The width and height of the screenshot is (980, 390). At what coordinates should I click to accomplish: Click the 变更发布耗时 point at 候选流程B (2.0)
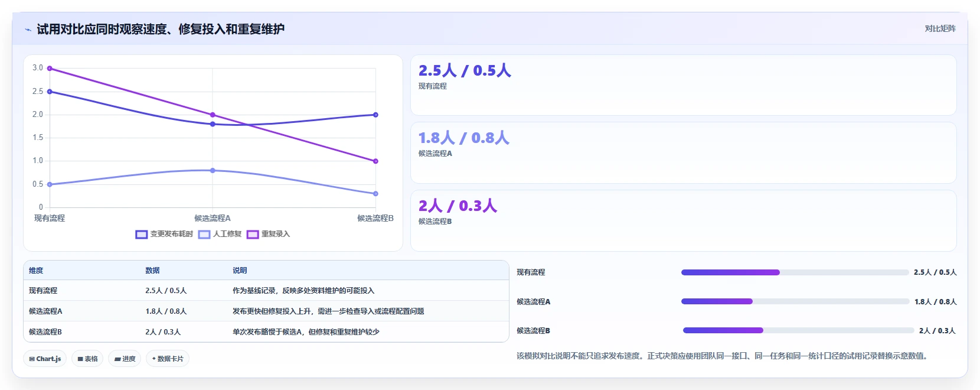[375, 115]
